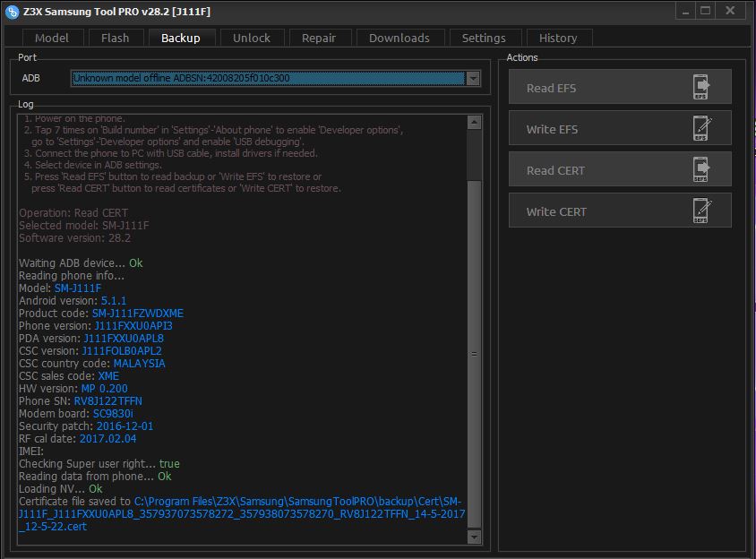Click the PDA version J111FXXU0APL8

pos(124,338)
